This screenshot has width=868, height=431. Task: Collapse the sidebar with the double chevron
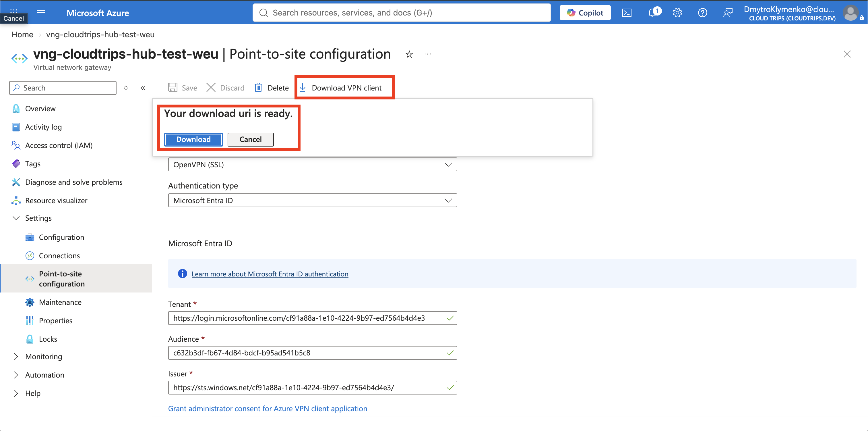click(x=143, y=88)
